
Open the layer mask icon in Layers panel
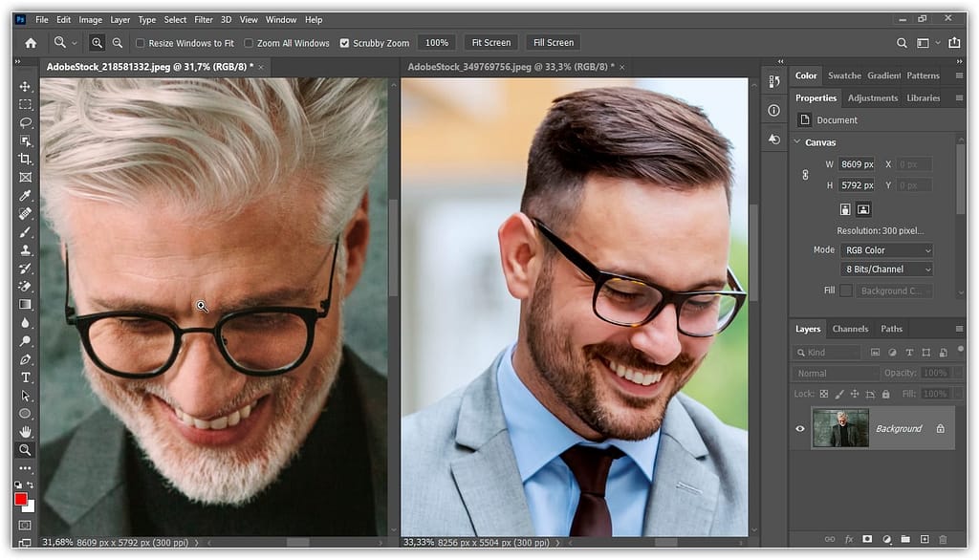coord(866,539)
